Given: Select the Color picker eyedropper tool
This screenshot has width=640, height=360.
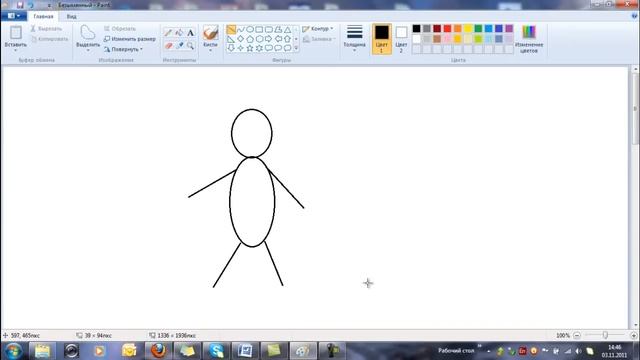Looking at the screenshot, I should pos(179,46).
